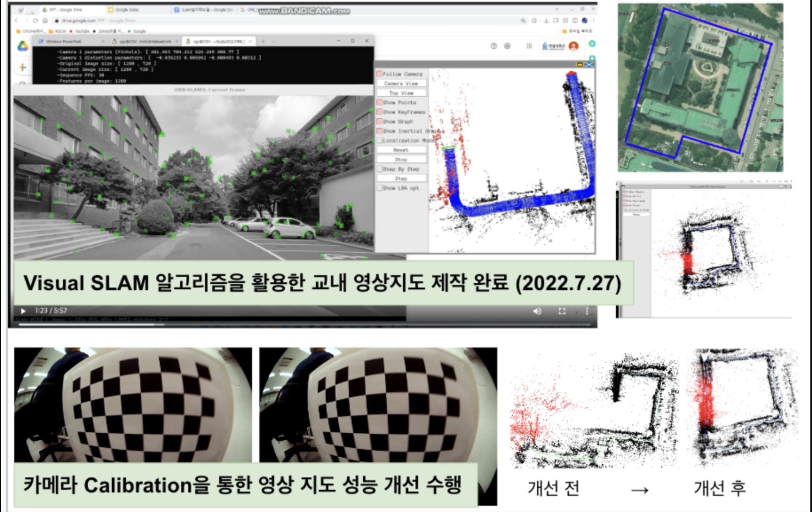The image size is (812, 512).
Task: Play the embedded SLAM video
Action: click(23, 311)
